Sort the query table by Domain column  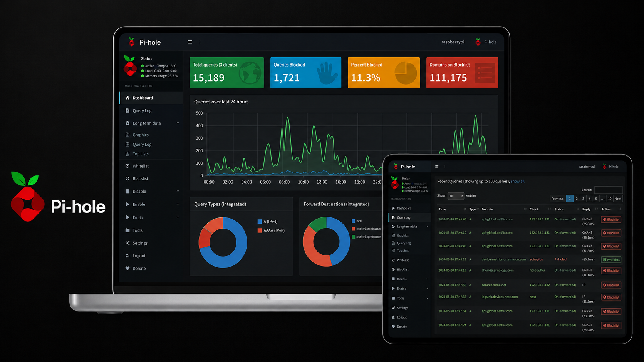coord(503,209)
